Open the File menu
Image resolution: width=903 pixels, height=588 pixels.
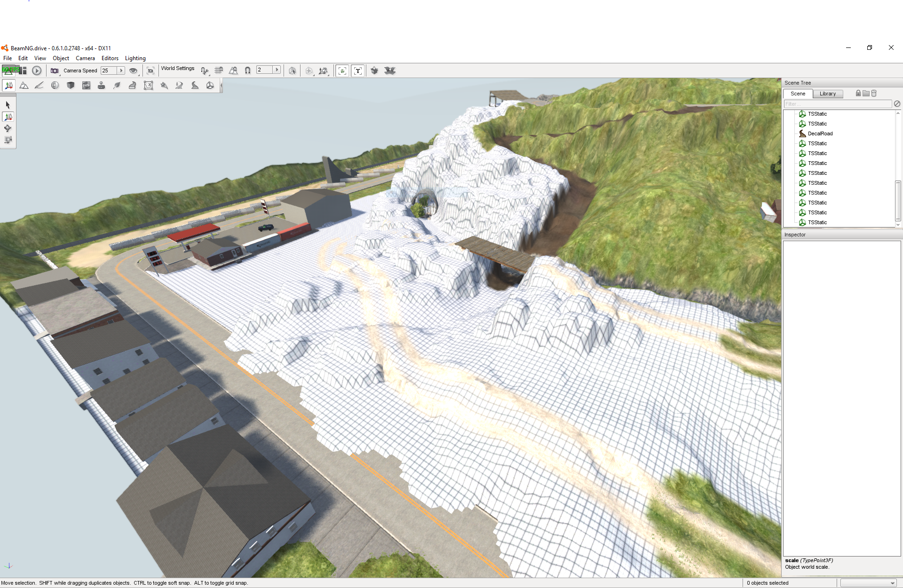(x=8, y=58)
